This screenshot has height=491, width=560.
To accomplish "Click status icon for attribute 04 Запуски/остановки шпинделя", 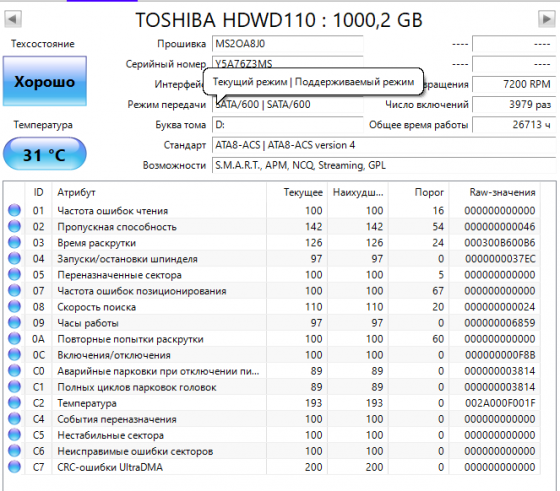I will click(x=14, y=259).
